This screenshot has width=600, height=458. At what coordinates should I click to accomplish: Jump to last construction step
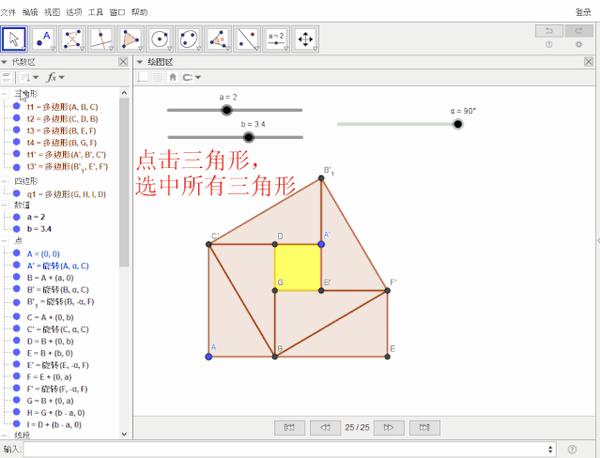(424, 427)
